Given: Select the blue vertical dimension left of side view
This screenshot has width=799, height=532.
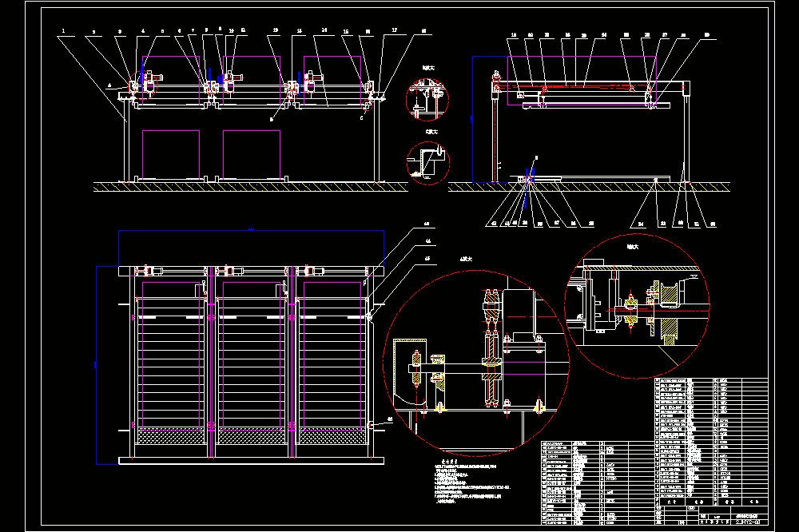Looking at the screenshot, I should click(472, 119).
